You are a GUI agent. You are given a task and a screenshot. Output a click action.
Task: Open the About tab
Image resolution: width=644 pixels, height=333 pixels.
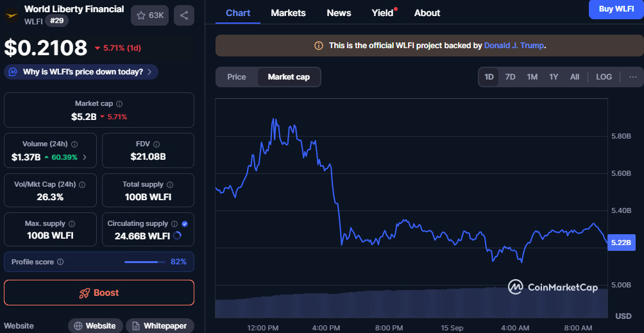click(x=427, y=13)
